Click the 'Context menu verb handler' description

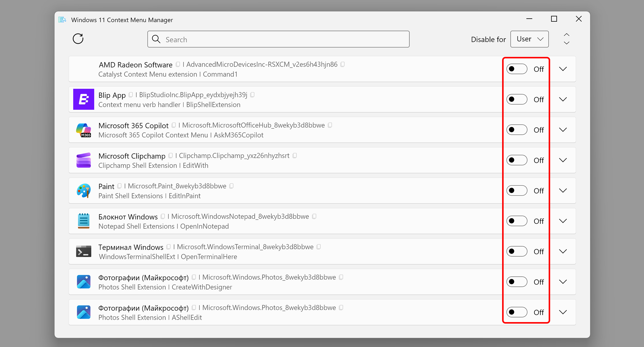[x=139, y=105]
